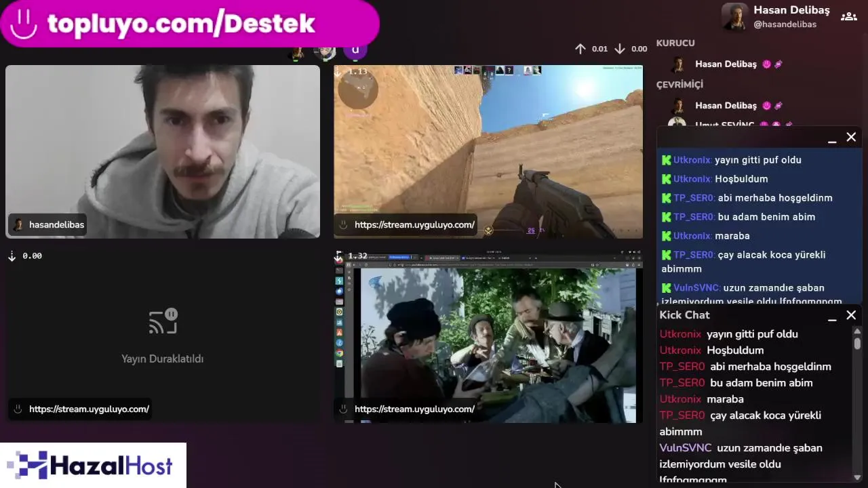Click stream URL label on game tile

pyautogui.click(x=407, y=225)
